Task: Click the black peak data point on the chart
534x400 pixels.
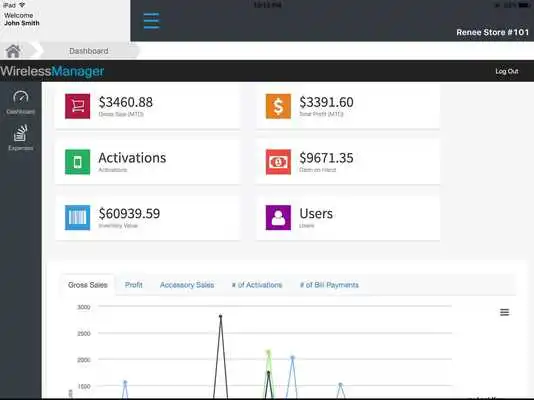Action: [x=221, y=316]
